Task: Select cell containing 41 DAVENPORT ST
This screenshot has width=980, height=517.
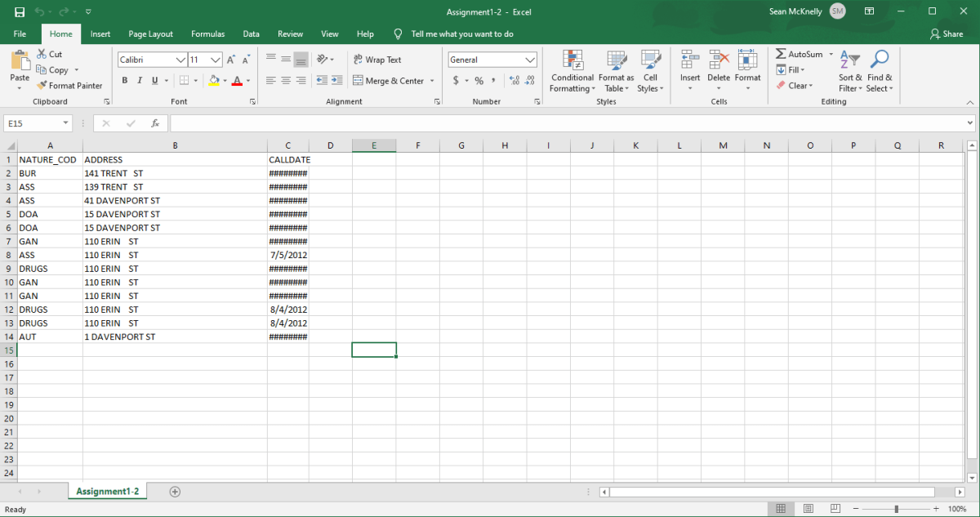Action: click(x=175, y=200)
